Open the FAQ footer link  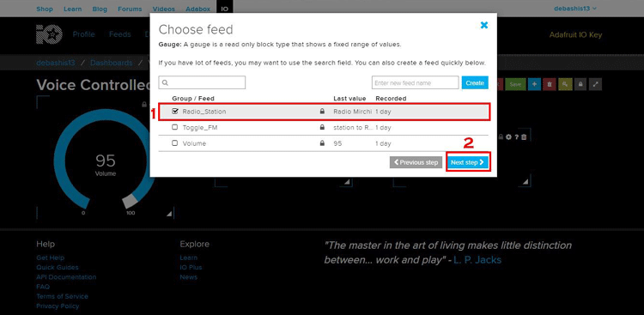43,287
